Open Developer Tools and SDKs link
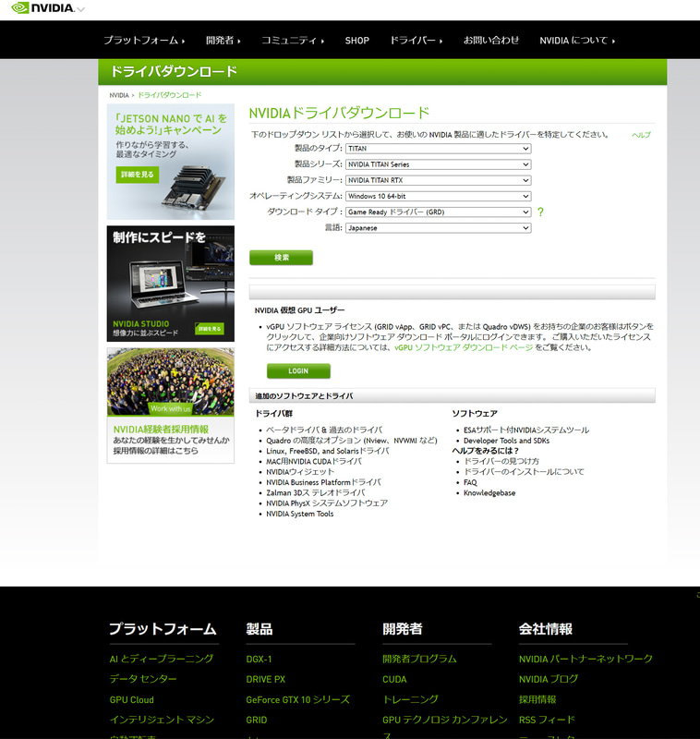Viewport: 700px width, 739px height. pyautogui.click(x=506, y=441)
